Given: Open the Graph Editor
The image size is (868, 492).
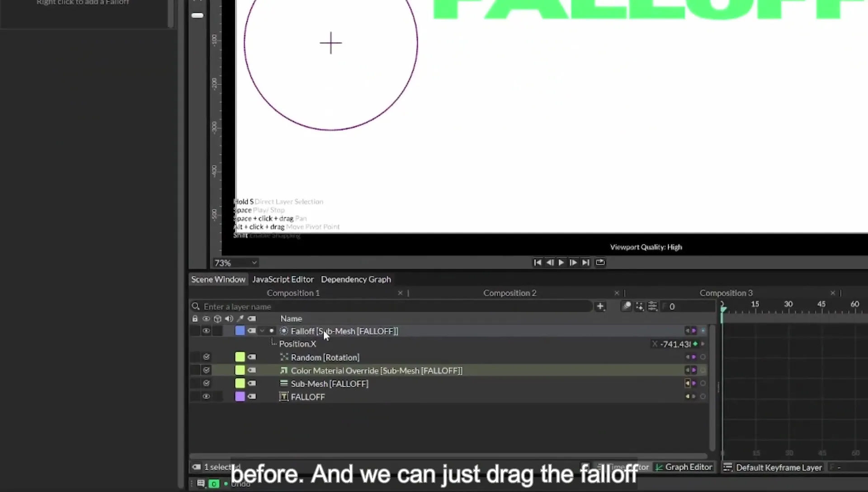Looking at the screenshot, I should pos(684,467).
